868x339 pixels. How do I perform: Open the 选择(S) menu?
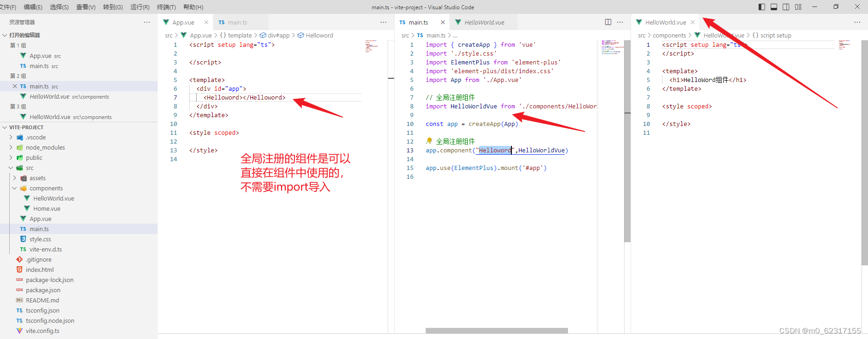(x=59, y=7)
